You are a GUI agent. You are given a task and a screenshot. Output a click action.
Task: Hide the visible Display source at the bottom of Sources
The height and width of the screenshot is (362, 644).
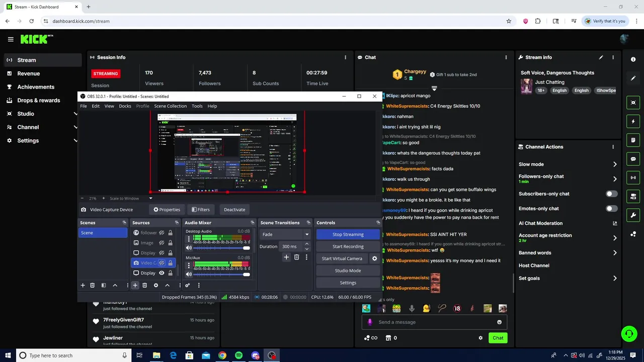(x=162, y=273)
